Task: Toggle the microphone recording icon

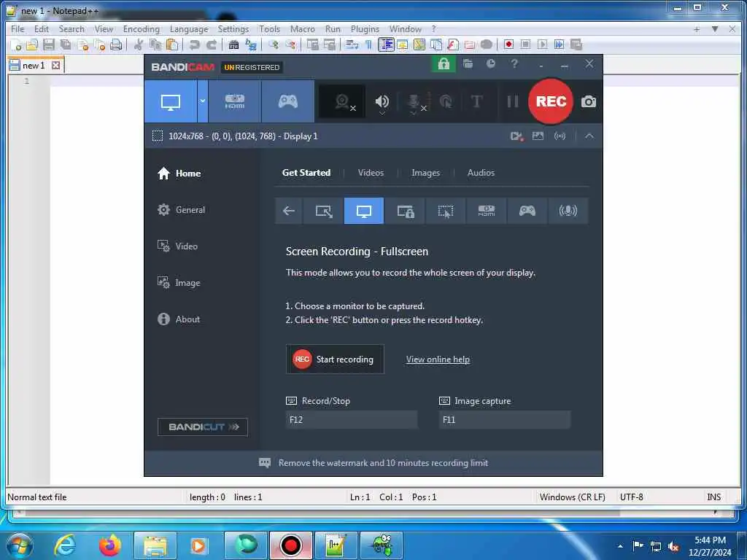Action: point(415,102)
